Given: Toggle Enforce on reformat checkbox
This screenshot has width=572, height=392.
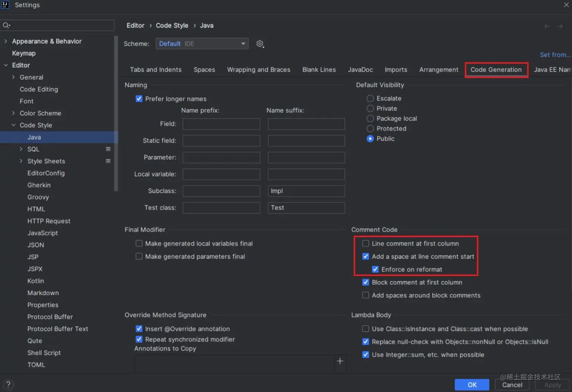Looking at the screenshot, I should (375, 269).
